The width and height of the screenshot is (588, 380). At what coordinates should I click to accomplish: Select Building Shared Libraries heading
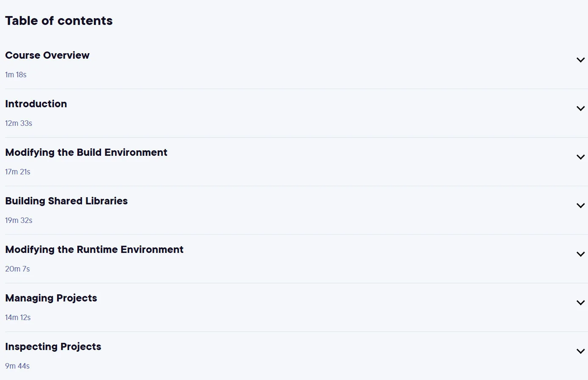(66, 201)
